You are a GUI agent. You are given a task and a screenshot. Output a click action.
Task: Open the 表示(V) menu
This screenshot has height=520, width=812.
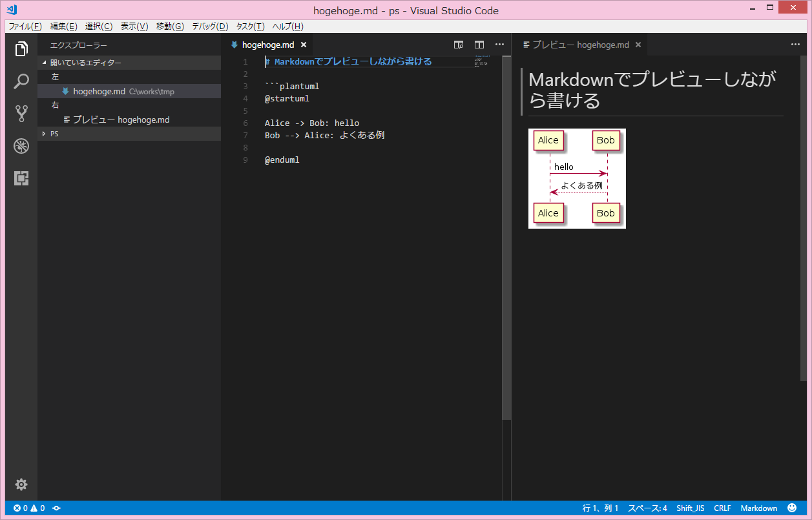click(x=134, y=26)
